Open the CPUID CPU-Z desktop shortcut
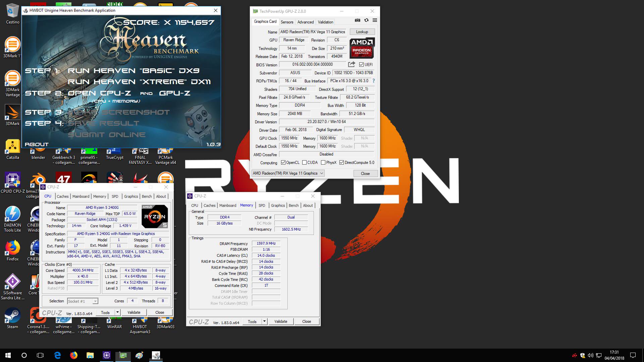Image resolution: width=644 pixels, height=362 pixels. click(12, 183)
